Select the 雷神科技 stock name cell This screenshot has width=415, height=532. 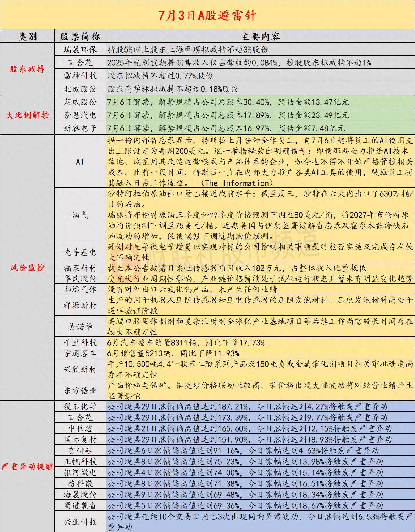[x=80, y=76]
